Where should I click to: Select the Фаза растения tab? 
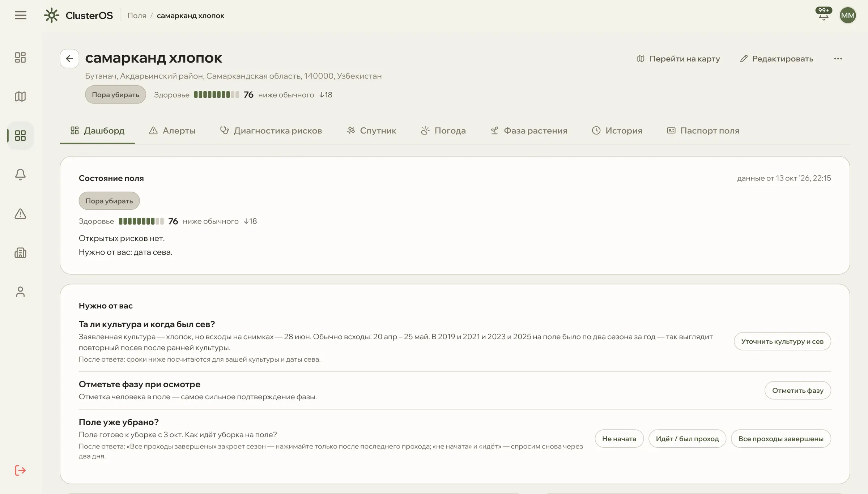pyautogui.click(x=529, y=131)
